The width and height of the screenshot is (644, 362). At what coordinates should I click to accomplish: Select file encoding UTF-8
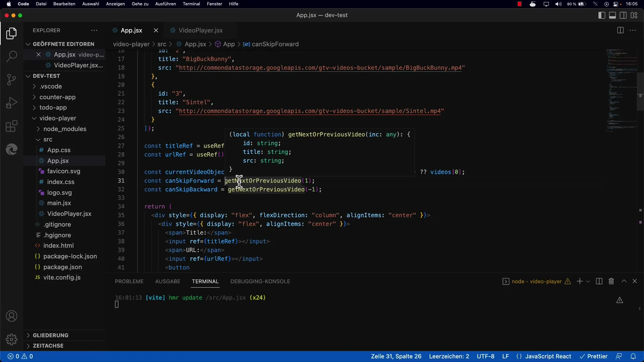point(486,356)
